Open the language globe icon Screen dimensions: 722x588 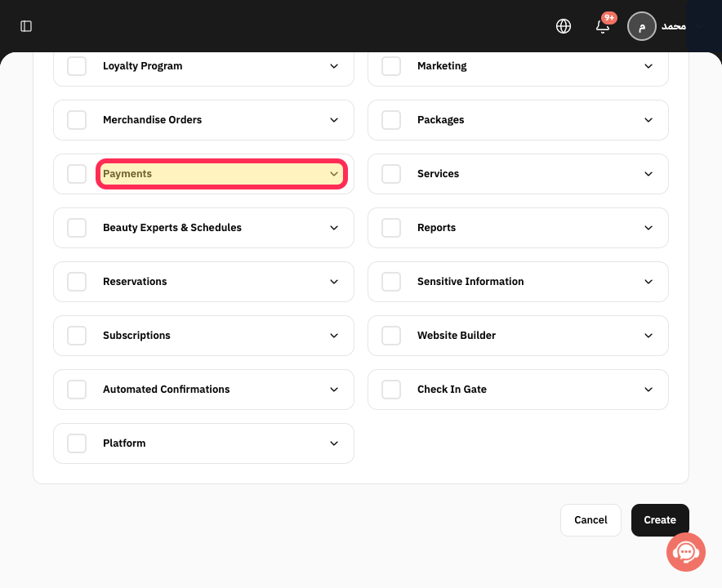(563, 26)
